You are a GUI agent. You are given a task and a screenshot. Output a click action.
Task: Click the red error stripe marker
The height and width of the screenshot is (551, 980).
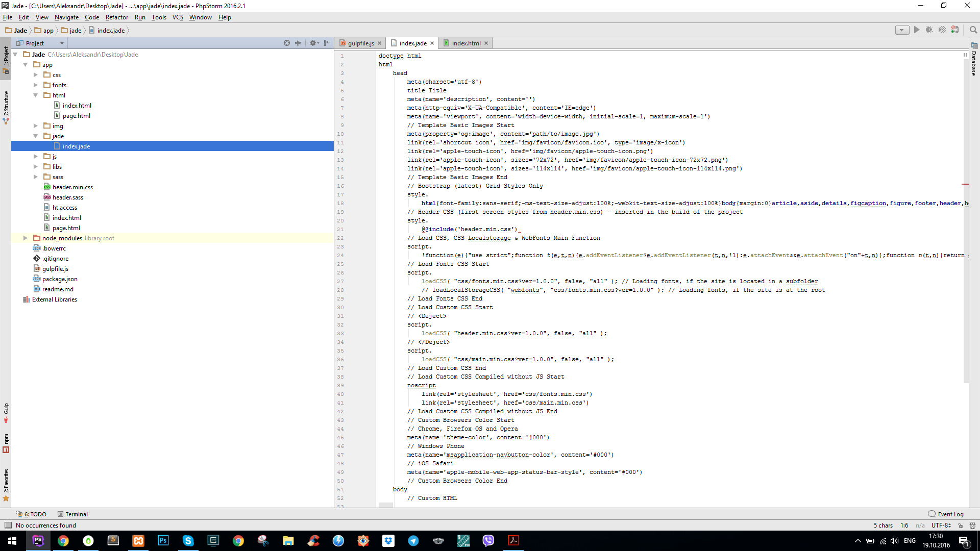pyautogui.click(x=965, y=184)
